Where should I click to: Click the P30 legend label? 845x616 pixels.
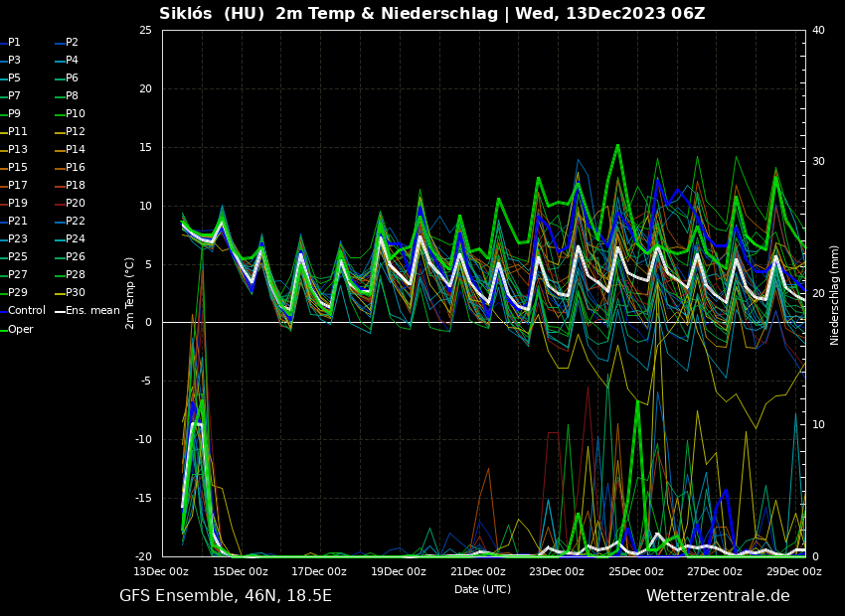click(75, 293)
